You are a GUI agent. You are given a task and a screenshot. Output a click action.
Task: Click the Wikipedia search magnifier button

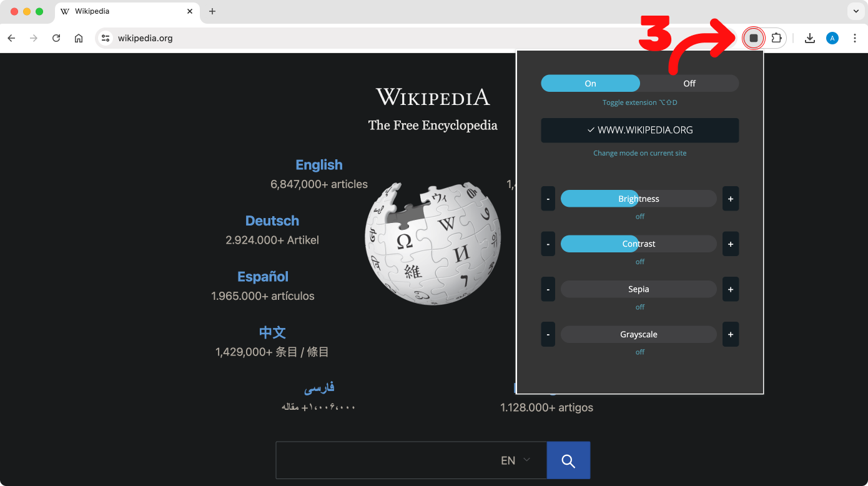coord(568,460)
